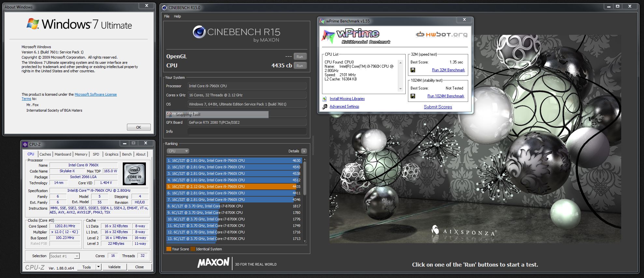Click the wPrime logo graphic

(x=356, y=36)
